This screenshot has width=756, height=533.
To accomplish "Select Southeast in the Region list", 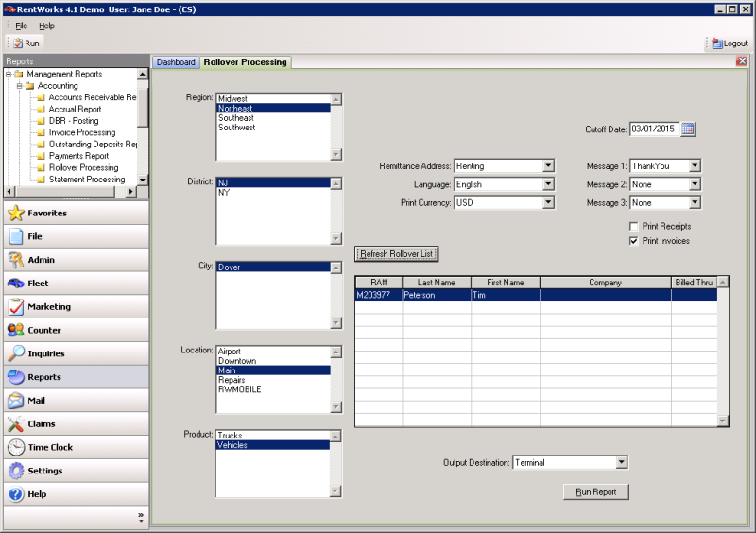I will (274, 118).
